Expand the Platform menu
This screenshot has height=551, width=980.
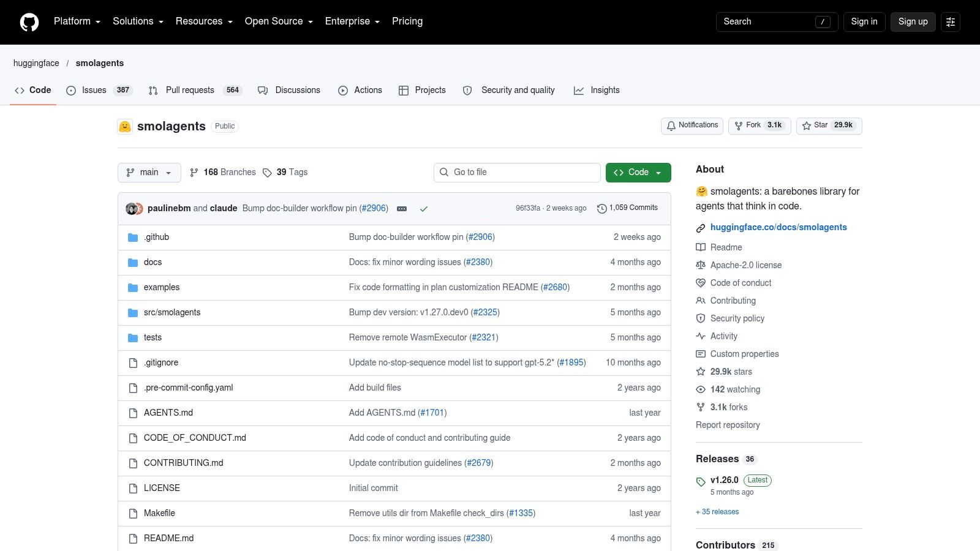pos(77,21)
